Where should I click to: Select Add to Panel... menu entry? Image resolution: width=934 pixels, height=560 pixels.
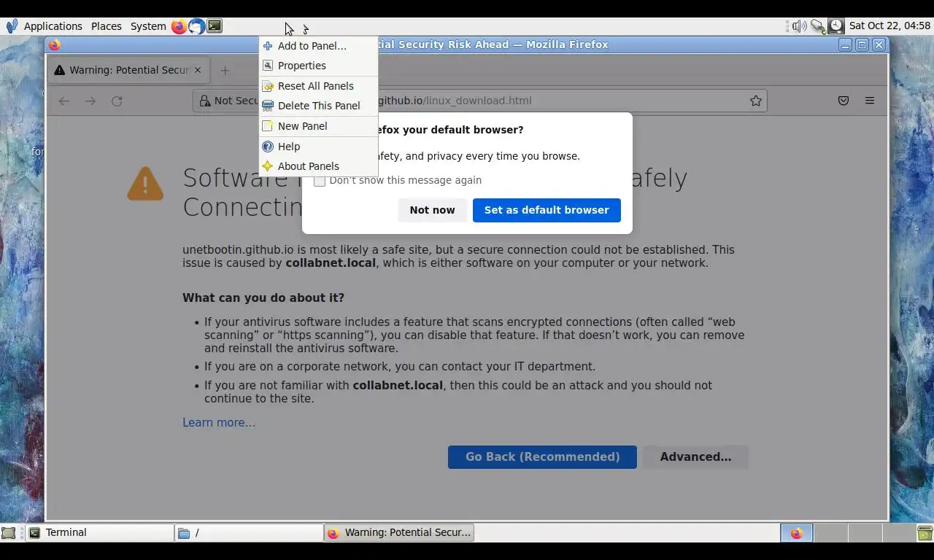319,46
